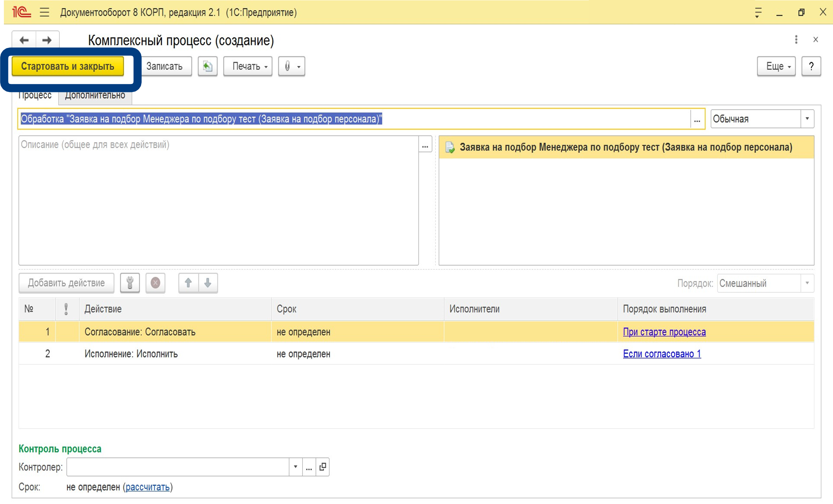Click the Срок column header

[x=358, y=309]
